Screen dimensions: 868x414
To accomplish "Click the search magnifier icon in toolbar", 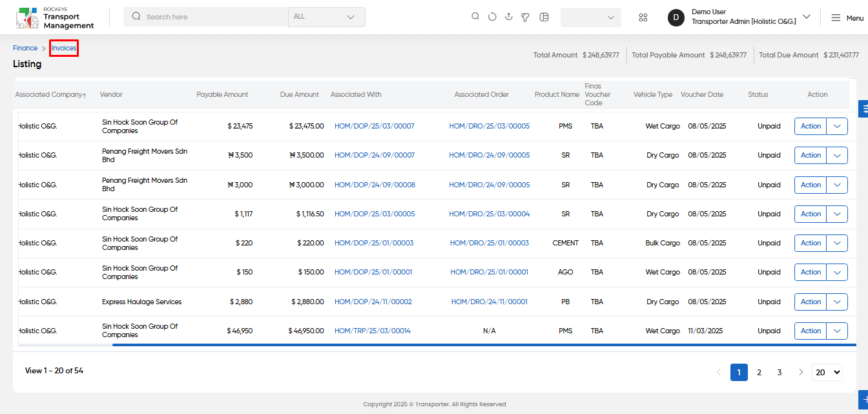I will tap(475, 17).
